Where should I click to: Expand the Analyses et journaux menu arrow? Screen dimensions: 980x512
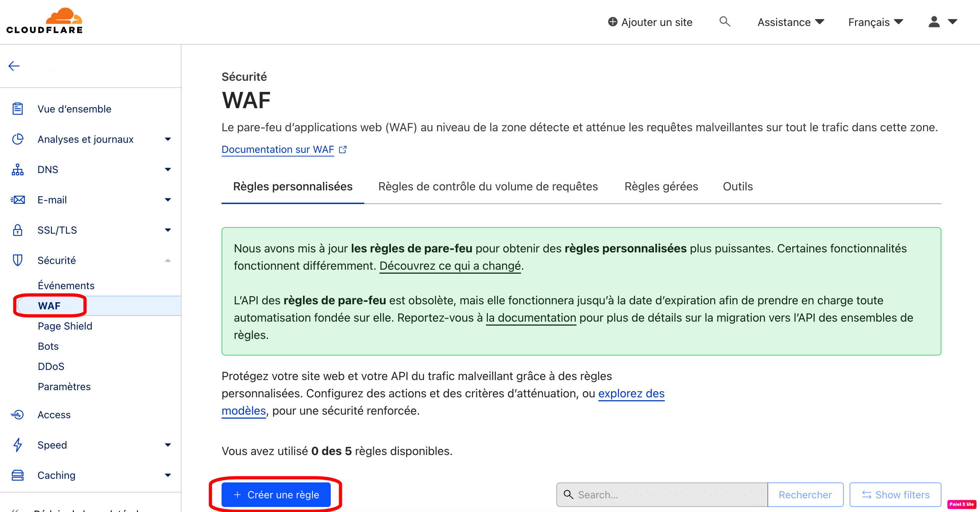pyautogui.click(x=168, y=139)
